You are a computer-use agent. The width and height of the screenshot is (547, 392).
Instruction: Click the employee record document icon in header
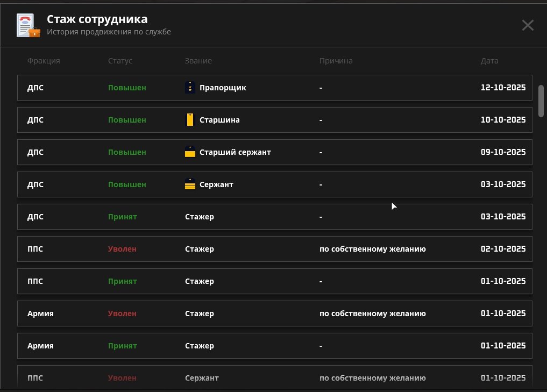pos(28,25)
